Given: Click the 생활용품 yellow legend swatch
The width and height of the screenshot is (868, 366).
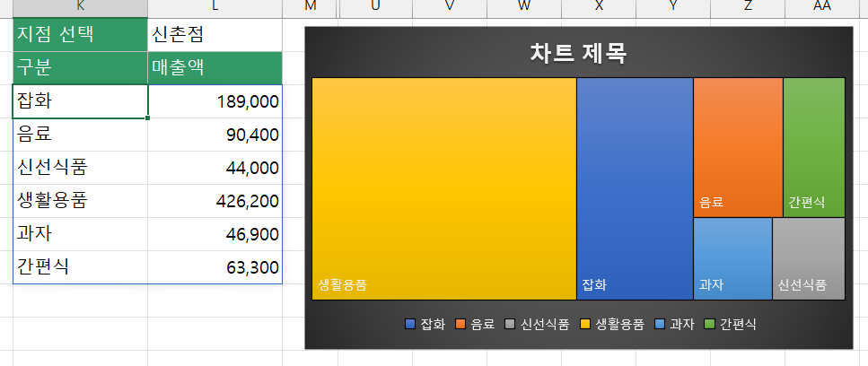Looking at the screenshot, I should tap(585, 325).
